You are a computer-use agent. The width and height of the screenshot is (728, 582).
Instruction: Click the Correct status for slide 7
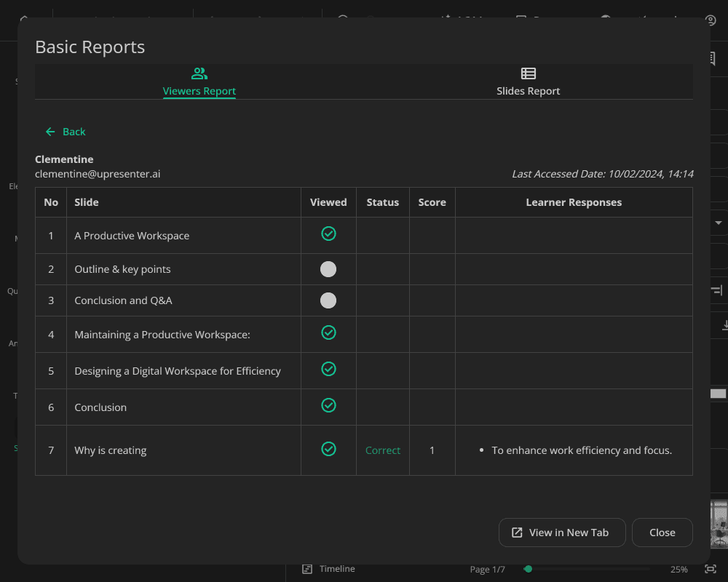point(383,450)
